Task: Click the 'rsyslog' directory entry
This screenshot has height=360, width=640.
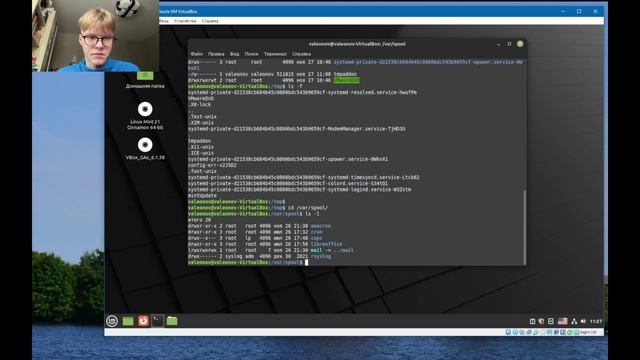Action: (x=320, y=256)
